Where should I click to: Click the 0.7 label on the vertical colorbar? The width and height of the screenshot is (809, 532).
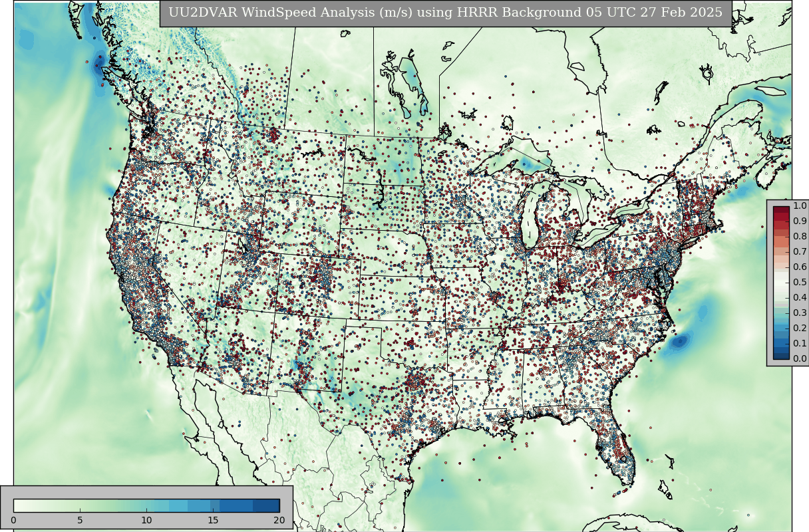(x=800, y=252)
